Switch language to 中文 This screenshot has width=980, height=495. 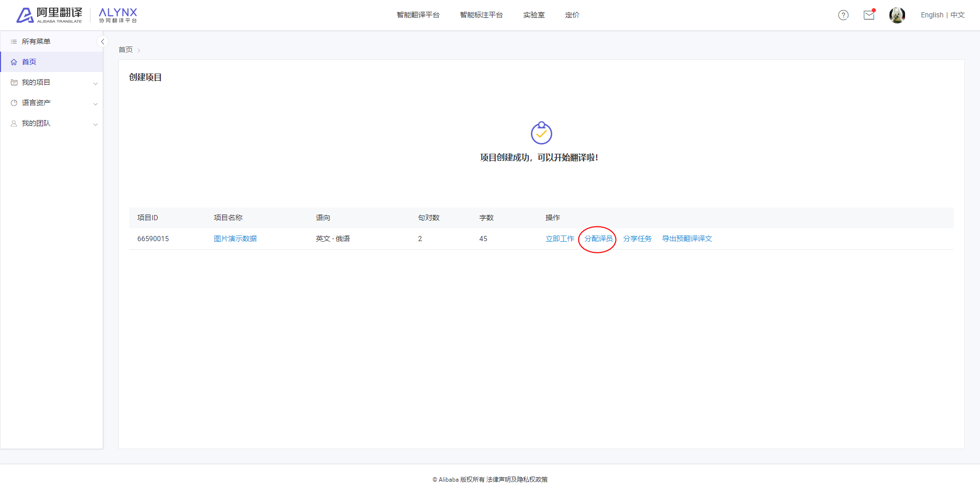point(958,15)
